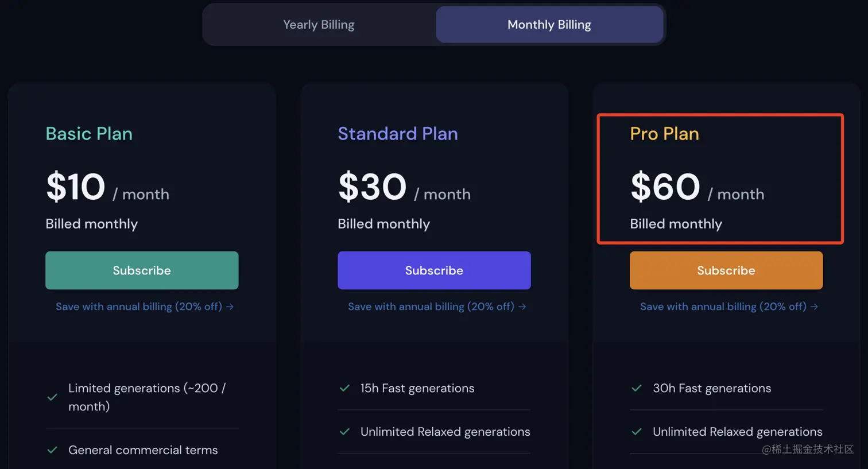This screenshot has width=868, height=469.
Task: Click checkmark beside Limited generations
Action: click(x=52, y=397)
